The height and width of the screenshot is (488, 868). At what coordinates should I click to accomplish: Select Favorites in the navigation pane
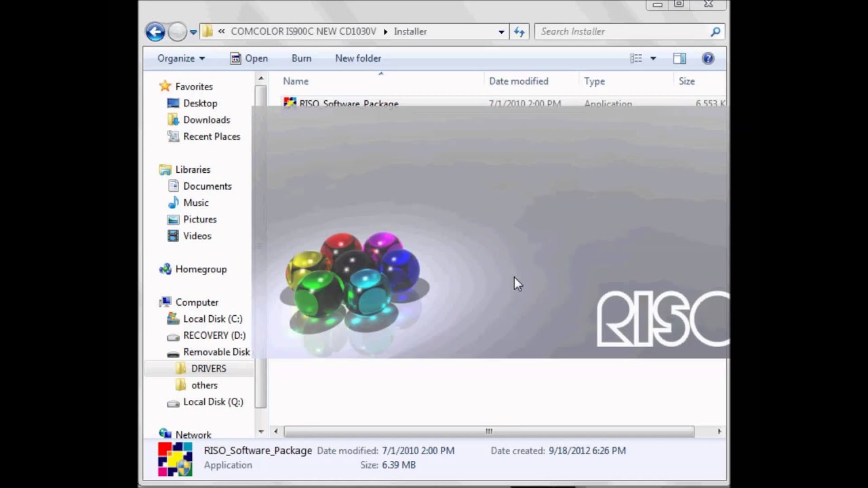[194, 87]
